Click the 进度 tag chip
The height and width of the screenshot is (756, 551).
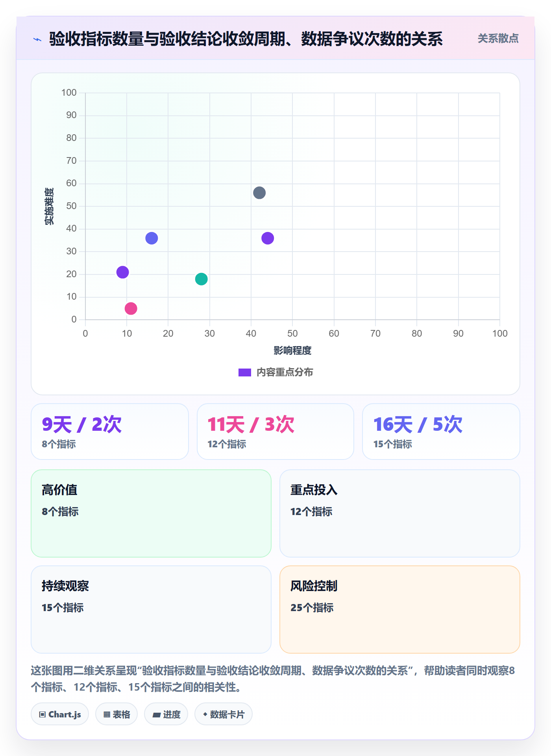[x=166, y=714]
